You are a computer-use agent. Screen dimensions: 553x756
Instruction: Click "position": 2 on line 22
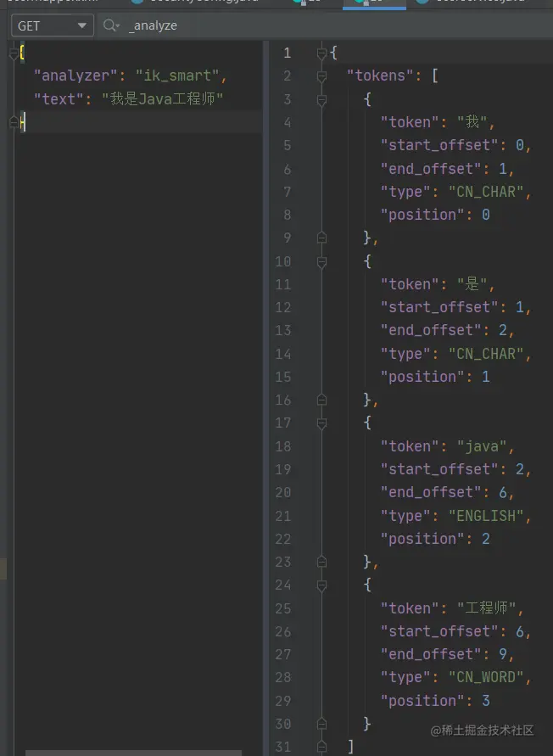435,539
